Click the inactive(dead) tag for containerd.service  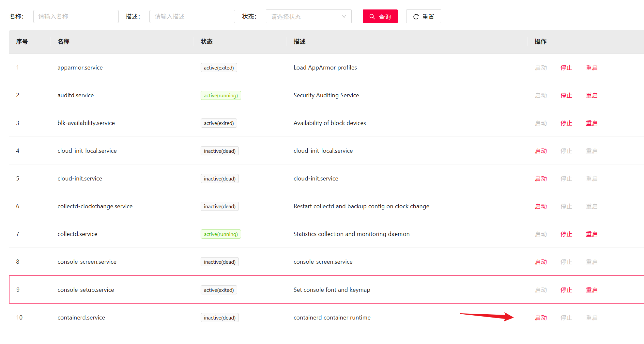click(x=220, y=318)
